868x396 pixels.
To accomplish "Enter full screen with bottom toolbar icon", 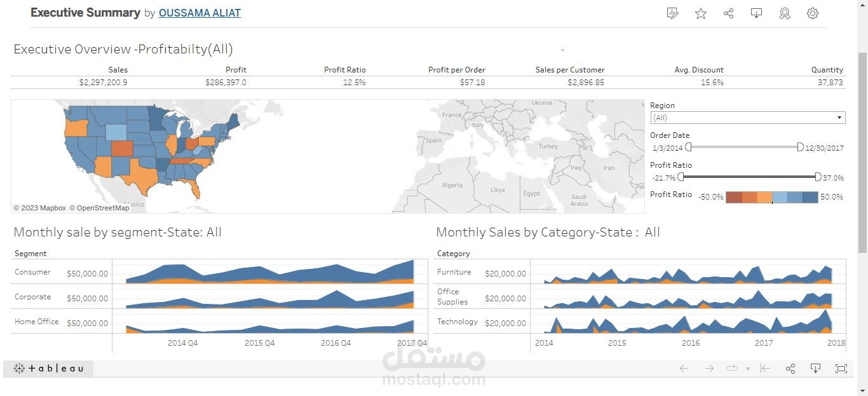I will point(841,369).
